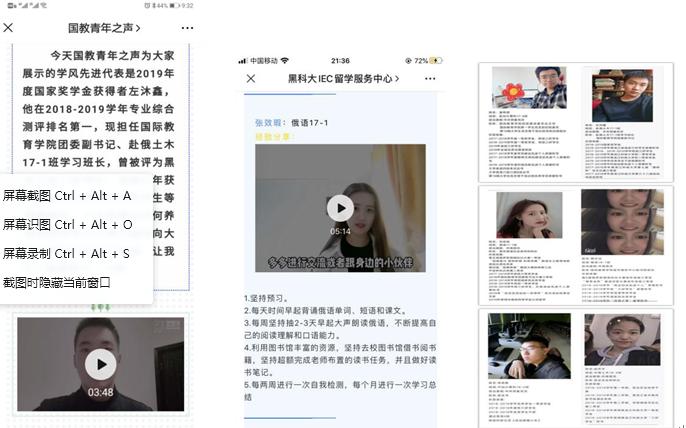The width and height of the screenshot is (686, 428).
Task: Play the 05:14 video
Action: pos(340,207)
